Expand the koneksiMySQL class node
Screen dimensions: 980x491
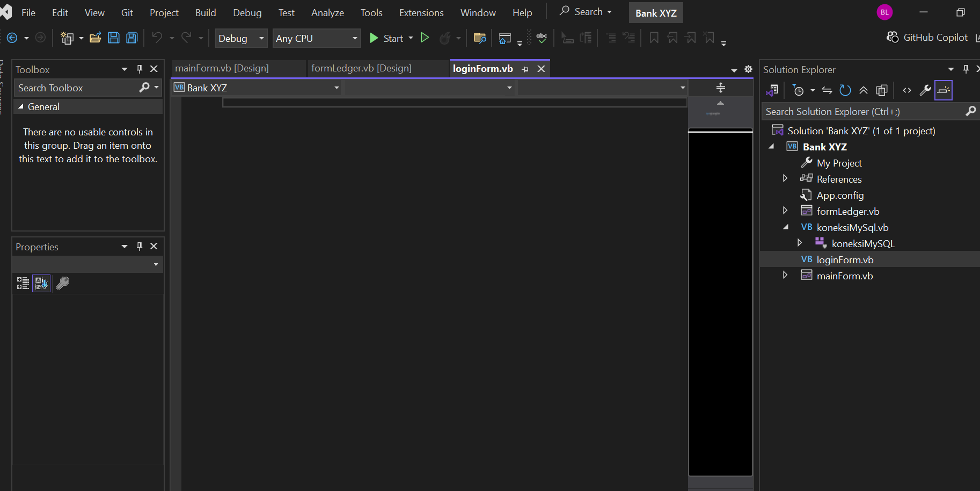[800, 243]
